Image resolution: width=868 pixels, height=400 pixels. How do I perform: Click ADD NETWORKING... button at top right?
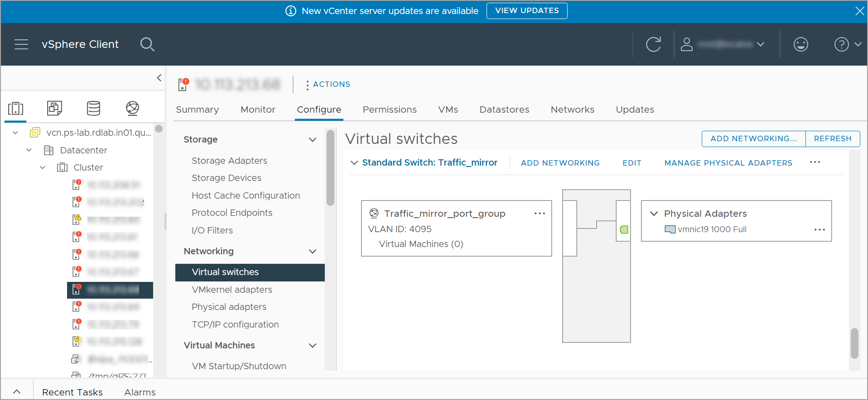pyautogui.click(x=753, y=139)
